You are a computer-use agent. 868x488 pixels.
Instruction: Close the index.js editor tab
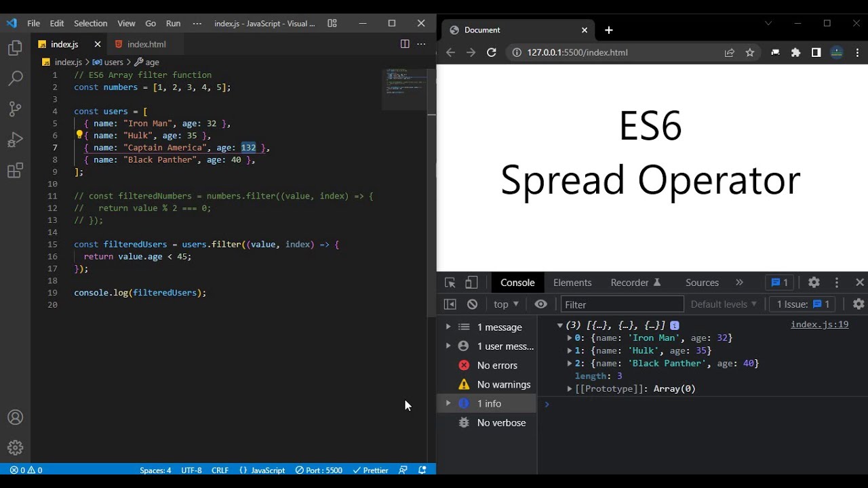point(97,44)
